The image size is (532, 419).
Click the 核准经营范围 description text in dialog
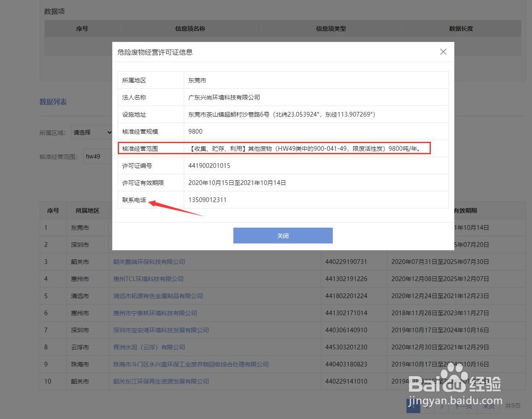305,149
